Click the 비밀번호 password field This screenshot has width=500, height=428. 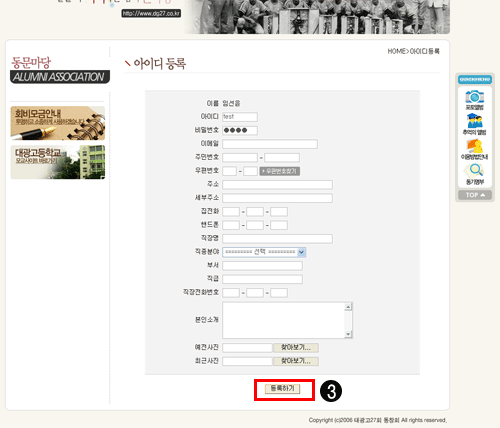pyautogui.click(x=240, y=130)
